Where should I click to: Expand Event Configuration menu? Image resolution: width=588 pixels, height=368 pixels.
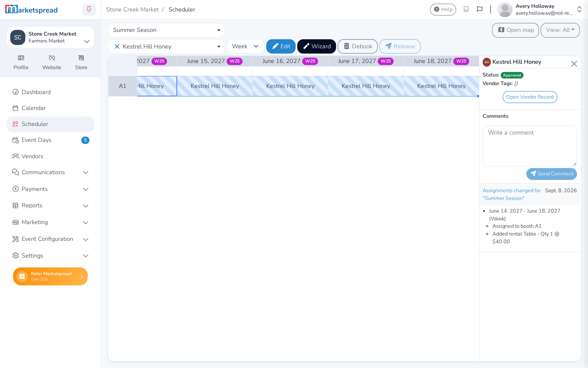click(51, 239)
